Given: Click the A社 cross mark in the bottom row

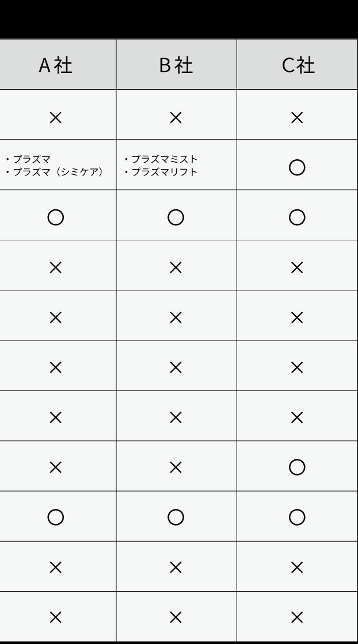Looking at the screenshot, I should (x=55, y=618).
